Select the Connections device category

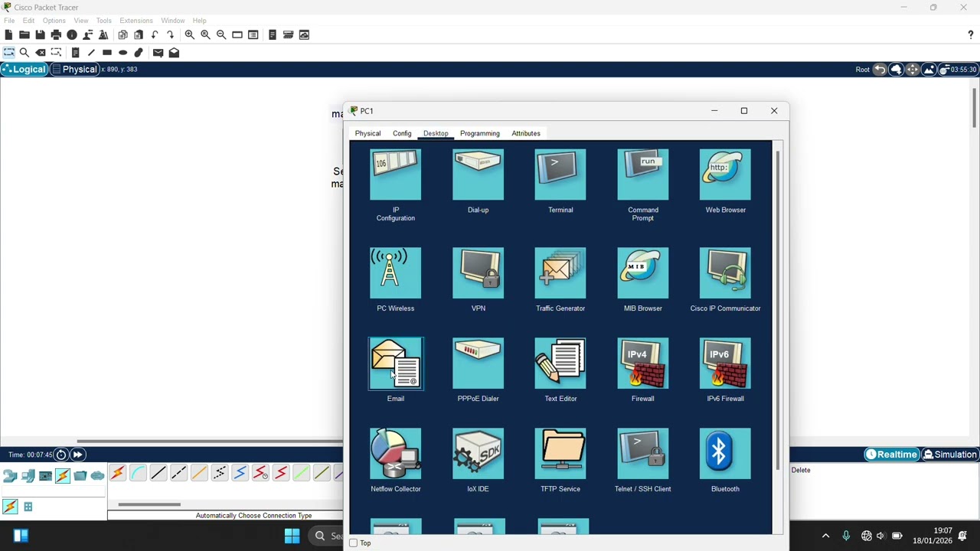click(63, 476)
